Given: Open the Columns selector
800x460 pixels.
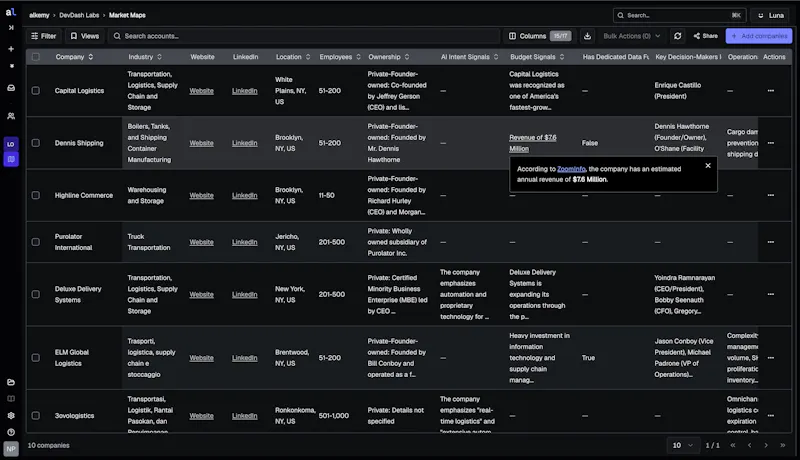Looking at the screenshot, I should 540,36.
